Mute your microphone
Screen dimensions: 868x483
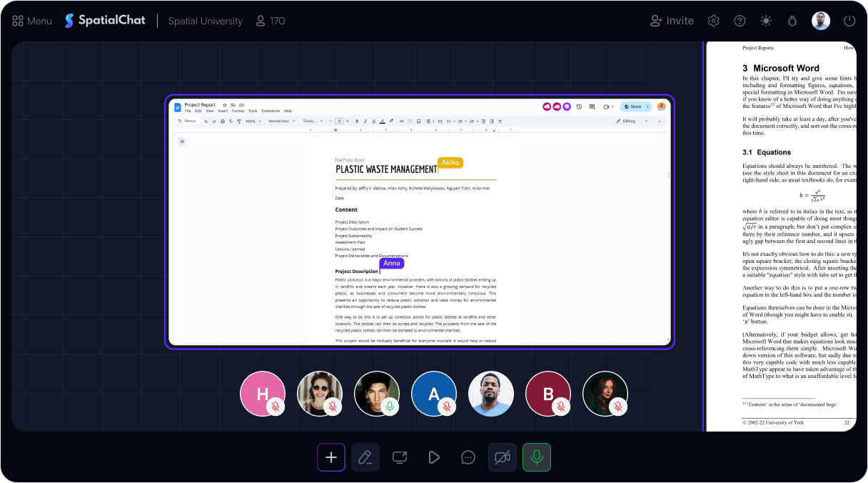[x=536, y=457]
